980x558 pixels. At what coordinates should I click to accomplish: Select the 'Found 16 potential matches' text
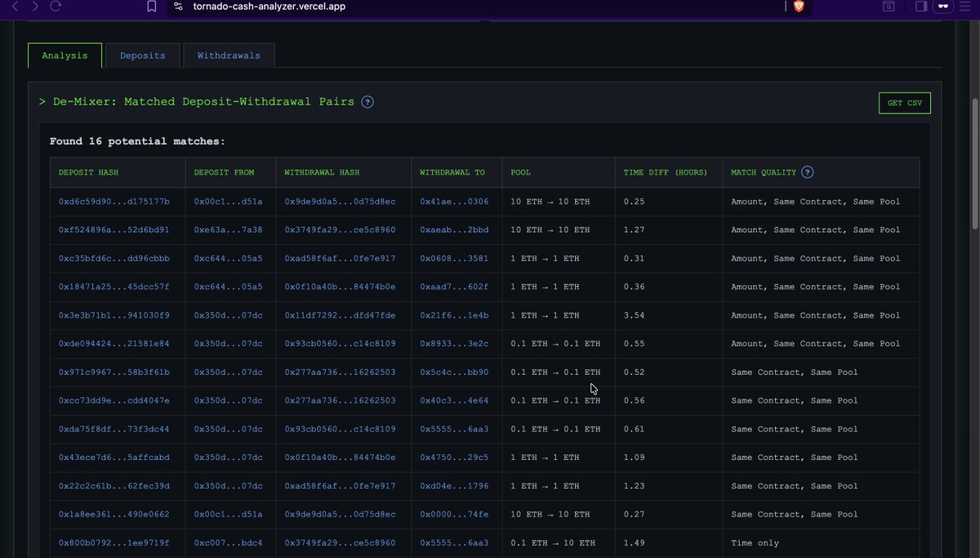click(137, 141)
